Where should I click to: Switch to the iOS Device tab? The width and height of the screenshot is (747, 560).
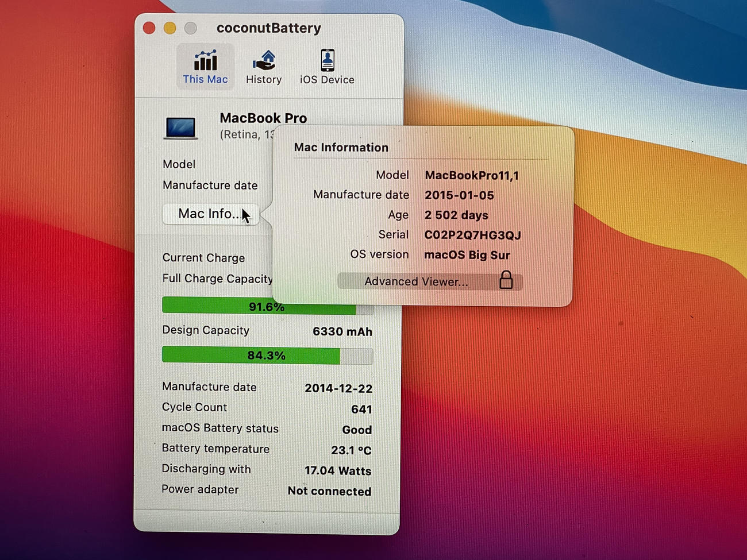pos(327,67)
